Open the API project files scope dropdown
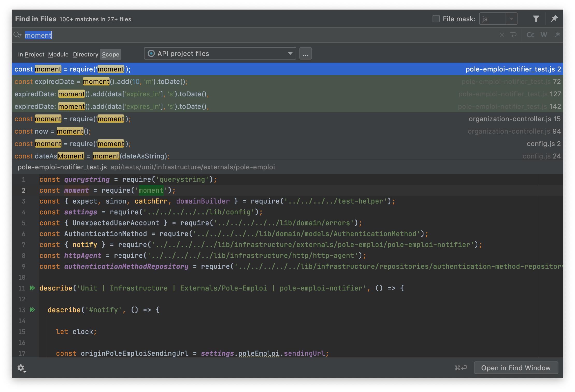This screenshot has height=392, width=575. [220, 54]
